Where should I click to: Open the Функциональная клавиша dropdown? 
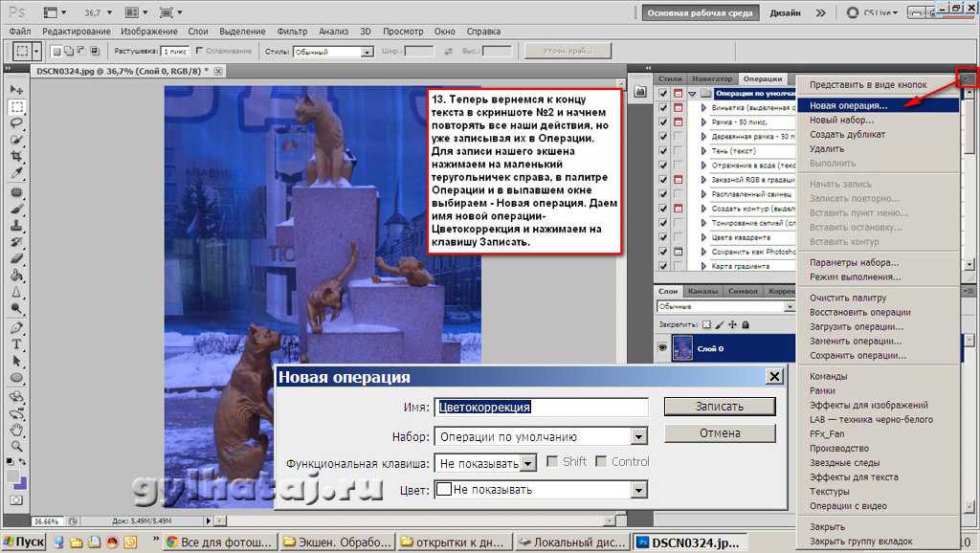(x=527, y=463)
